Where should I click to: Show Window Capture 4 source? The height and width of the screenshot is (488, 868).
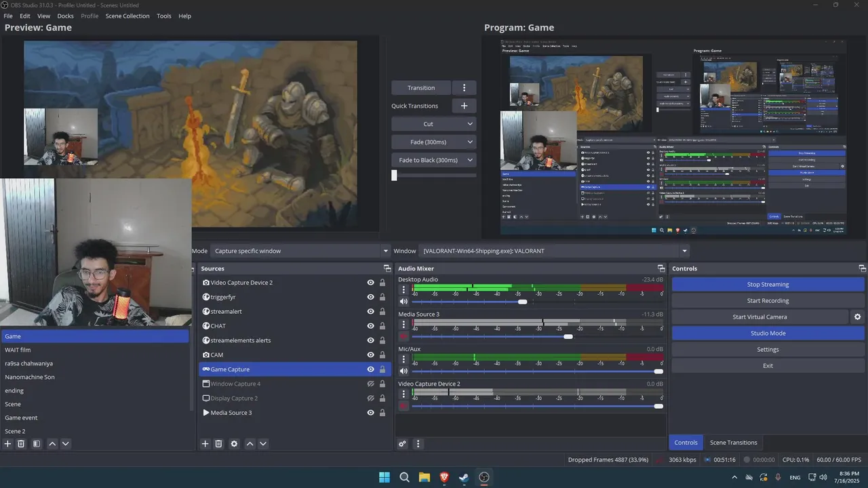pos(370,384)
